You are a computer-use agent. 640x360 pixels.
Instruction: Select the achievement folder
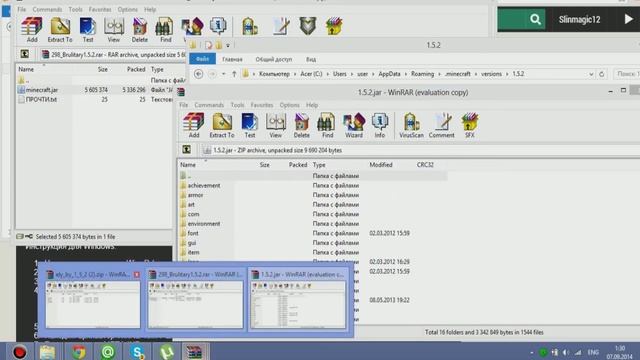[204, 186]
